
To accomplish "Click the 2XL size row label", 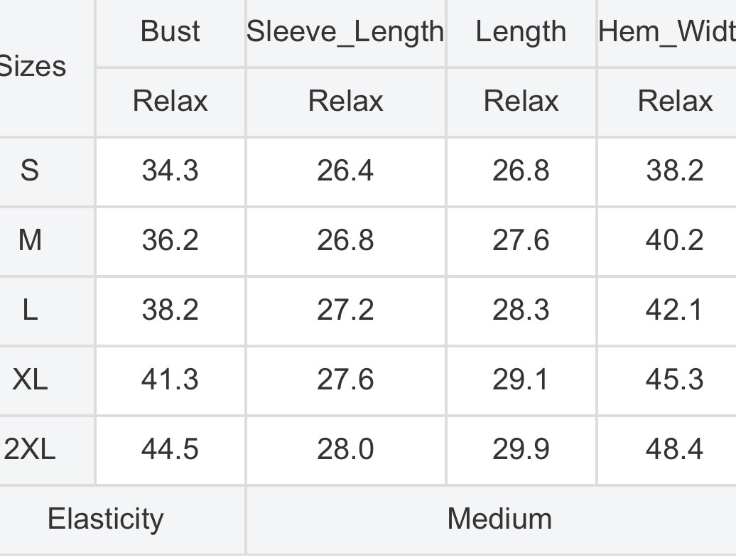I will pos(30,449).
